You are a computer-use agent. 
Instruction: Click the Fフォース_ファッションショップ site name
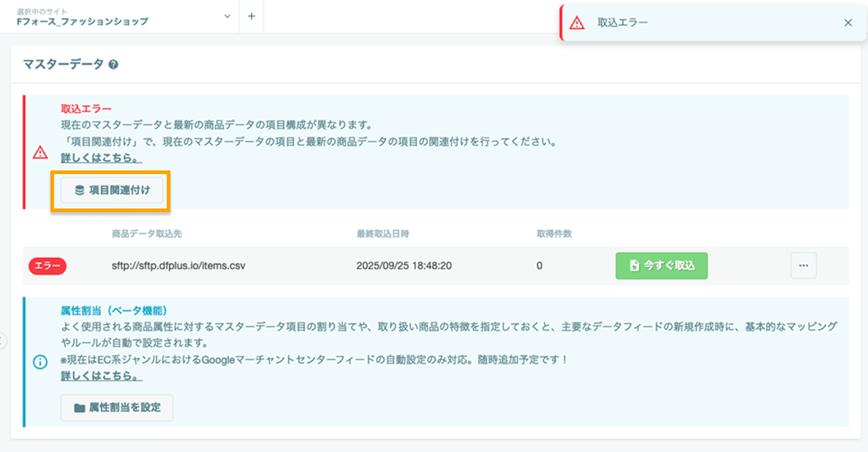coord(83,22)
